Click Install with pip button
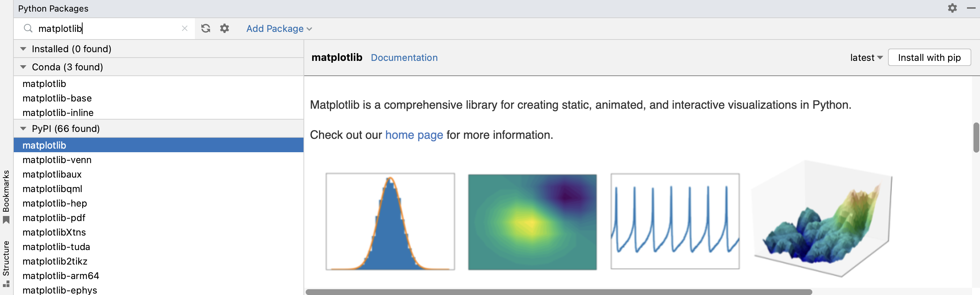This screenshot has height=295, width=980. [x=929, y=58]
